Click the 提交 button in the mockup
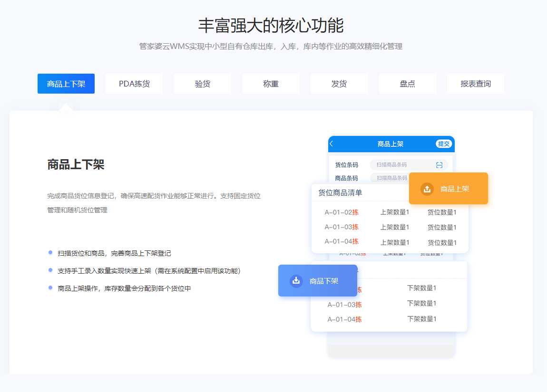The image size is (547, 392). (x=444, y=144)
